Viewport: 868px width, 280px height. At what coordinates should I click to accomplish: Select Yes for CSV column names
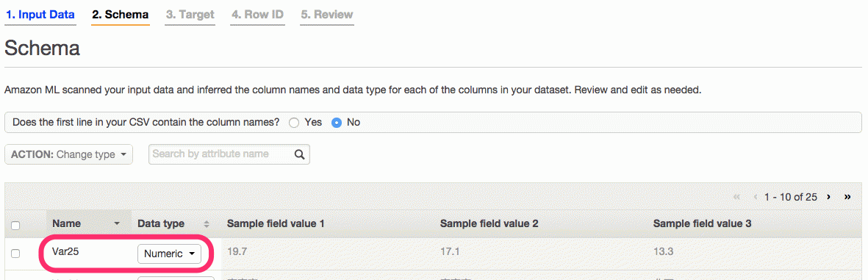[294, 122]
